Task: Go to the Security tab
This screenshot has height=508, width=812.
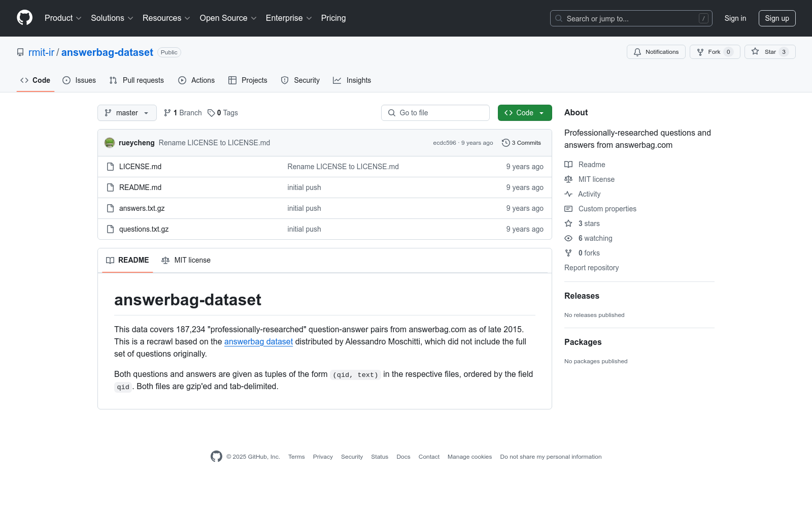Action: click(300, 80)
